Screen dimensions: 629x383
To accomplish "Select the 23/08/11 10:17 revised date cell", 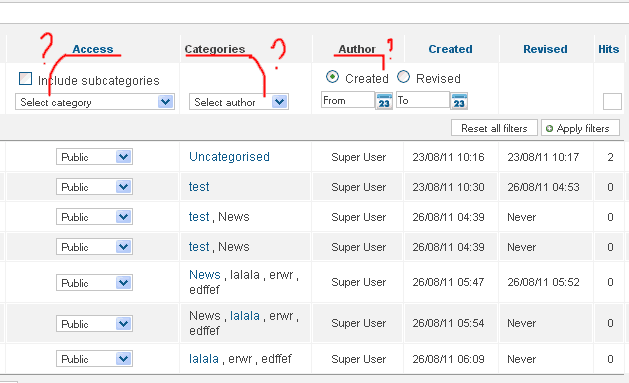I will [543, 157].
